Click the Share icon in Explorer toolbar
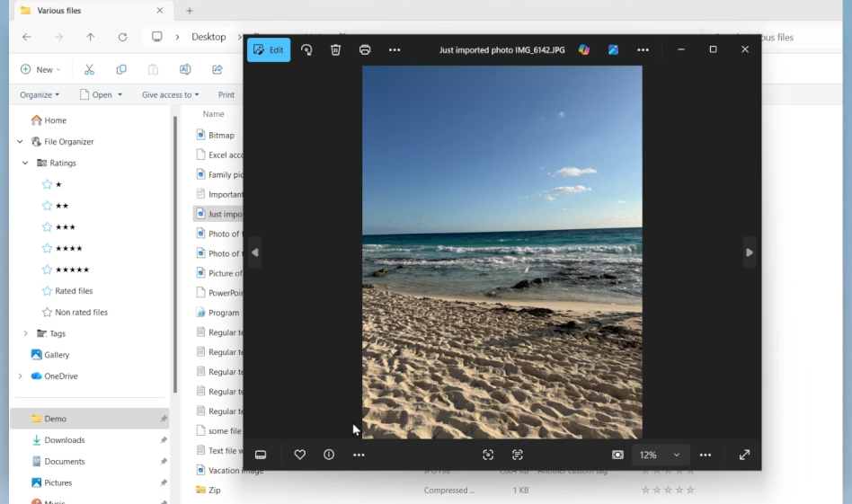 (217, 69)
